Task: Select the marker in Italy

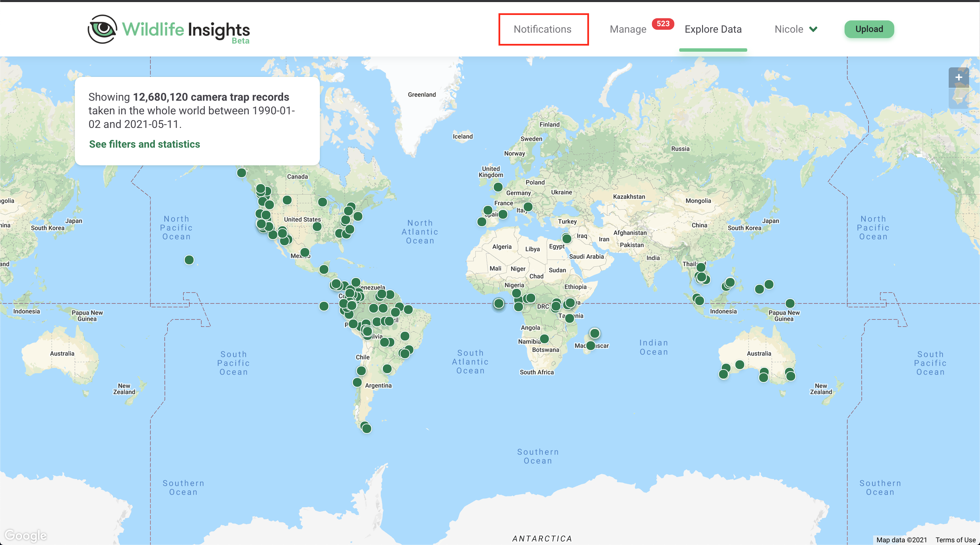Action: (x=528, y=207)
